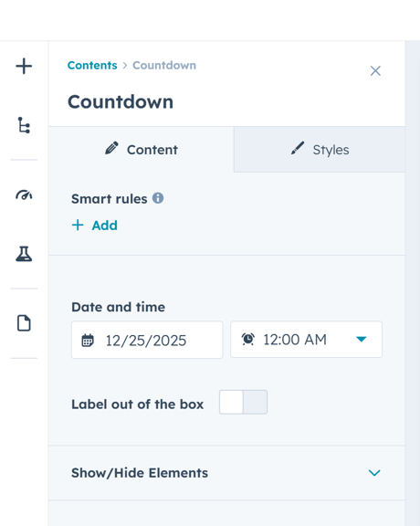Toggle the Label out of the box switch
Screen dimensions: 420x526
[x=243, y=402]
